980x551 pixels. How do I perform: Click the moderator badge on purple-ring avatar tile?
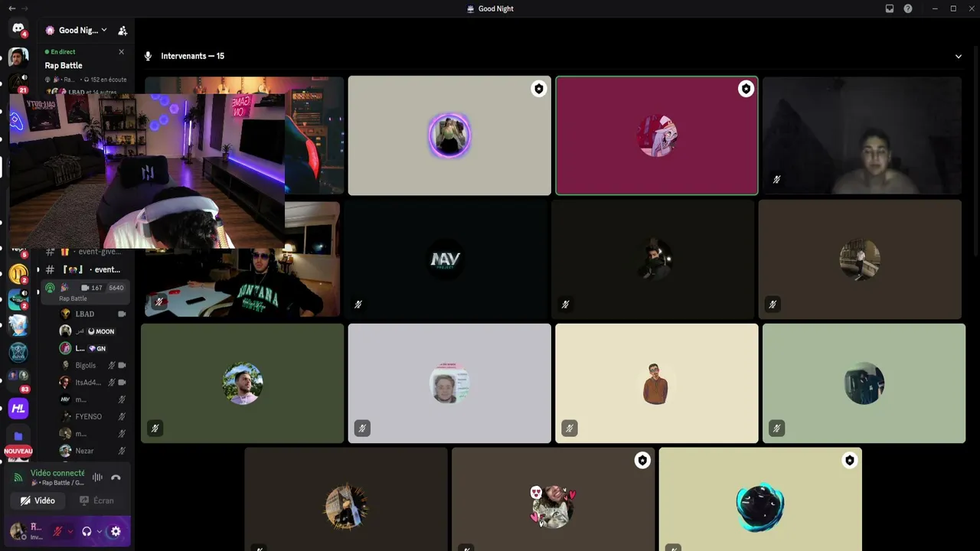pyautogui.click(x=539, y=89)
